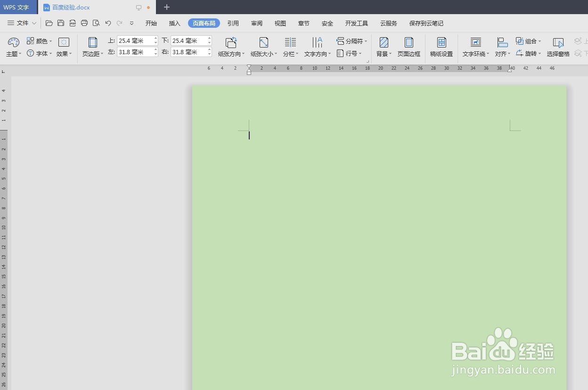The width and height of the screenshot is (588, 390).
Task: Switch to the 引用 tab
Action: 233,23
